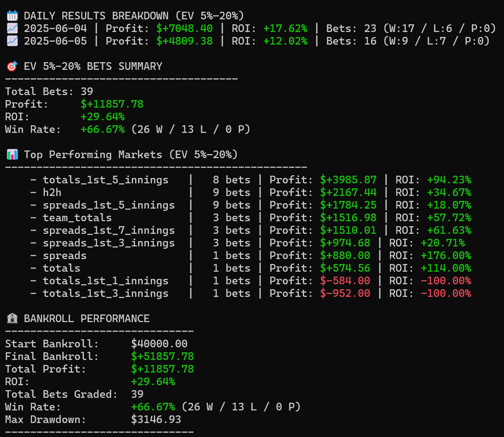Click the text 'Bets: 23'
504x437 pixels.
pyautogui.click(x=351, y=28)
